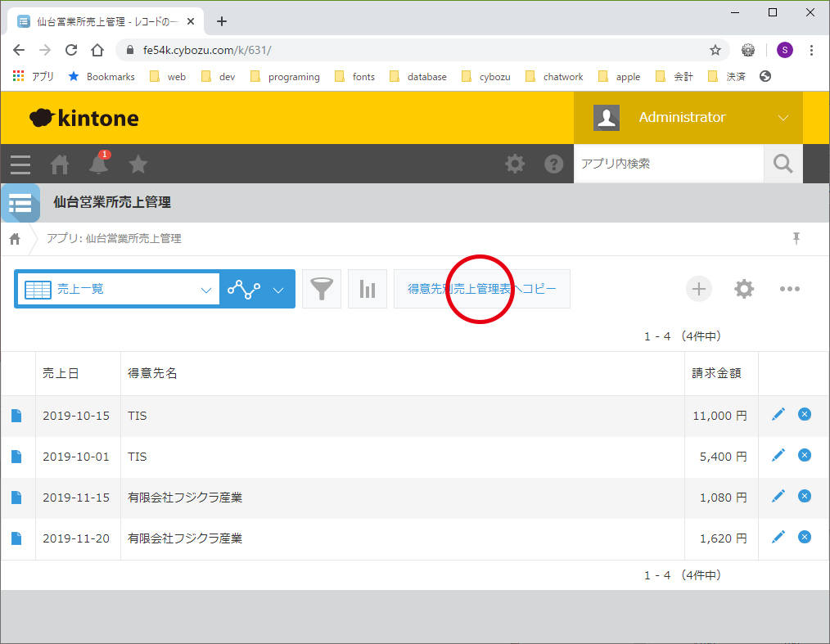Click in the アプリ内検索 search field
Image resolution: width=830 pixels, height=644 pixels.
point(669,164)
